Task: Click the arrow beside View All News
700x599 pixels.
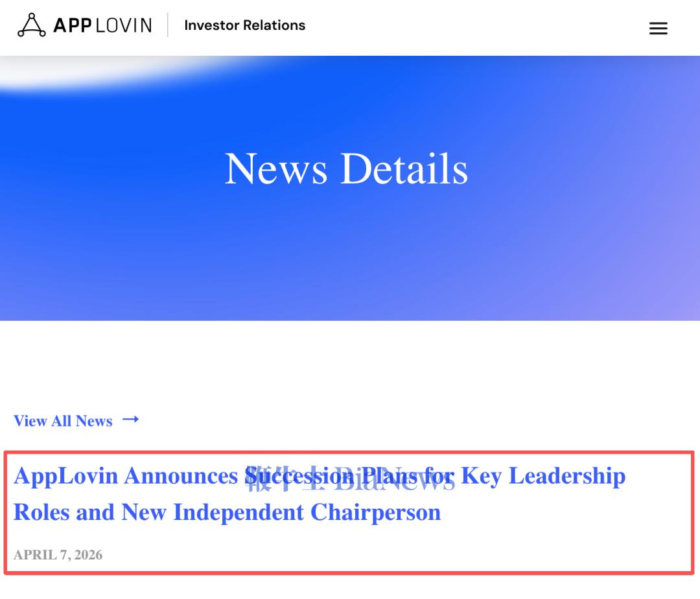Action: pyautogui.click(x=131, y=419)
